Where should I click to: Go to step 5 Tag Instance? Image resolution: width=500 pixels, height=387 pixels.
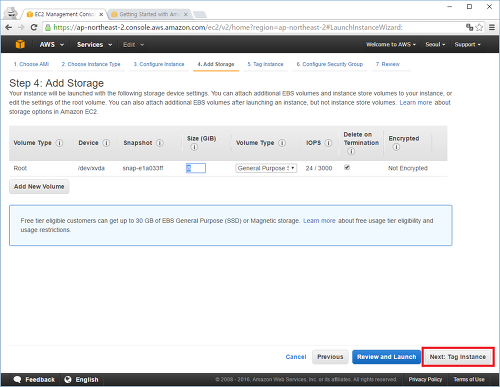[265, 64]
